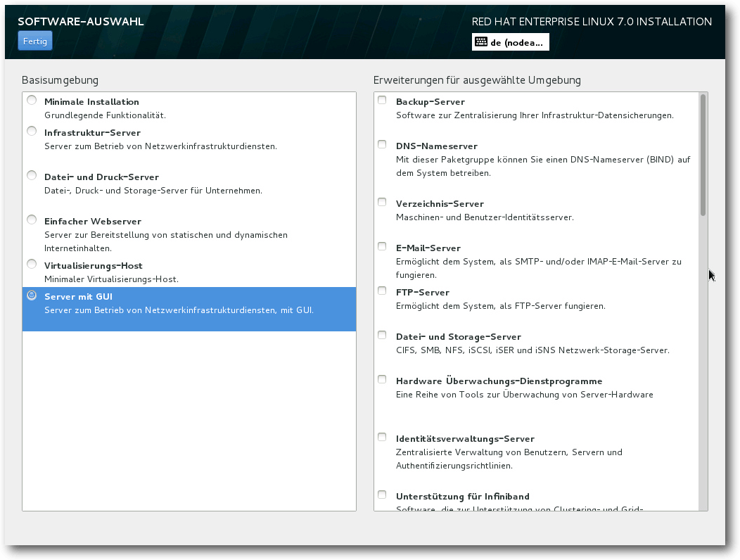This screenshot has width=740, height=560.
Task: Select Minimale Installation radio button
Action: [x=32, y=100]
